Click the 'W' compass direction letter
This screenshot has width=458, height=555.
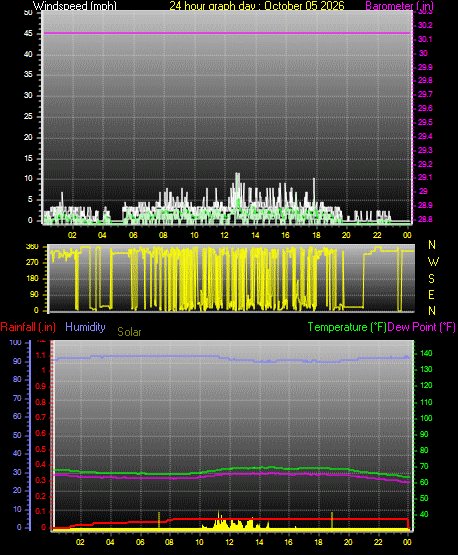click(x=433, y=262)
